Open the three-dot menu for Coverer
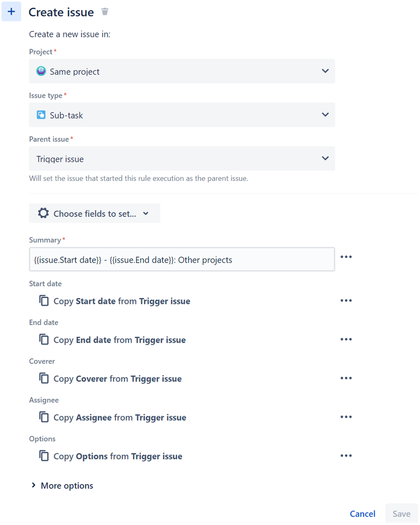 (346, 378)
